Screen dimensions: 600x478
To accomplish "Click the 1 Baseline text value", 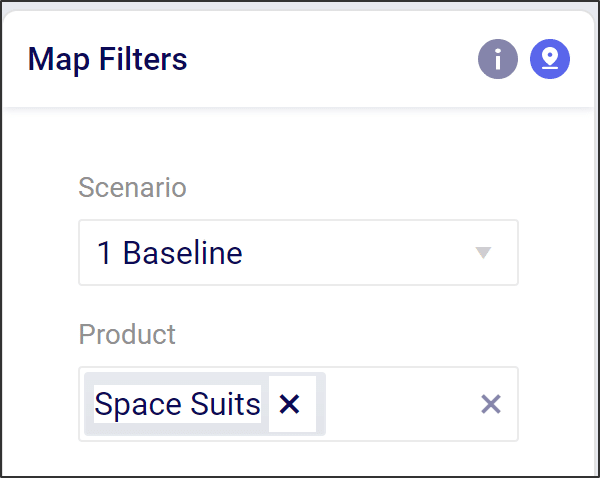I will coord(169,253).
